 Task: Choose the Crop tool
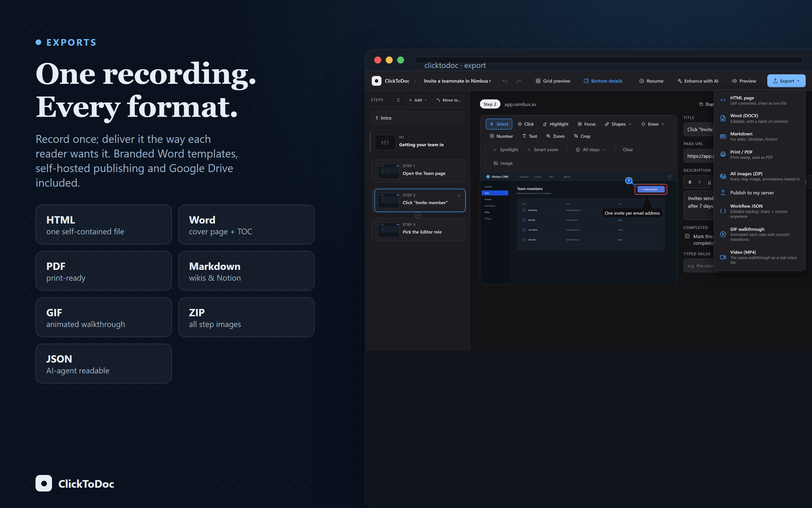coord(582,136)
